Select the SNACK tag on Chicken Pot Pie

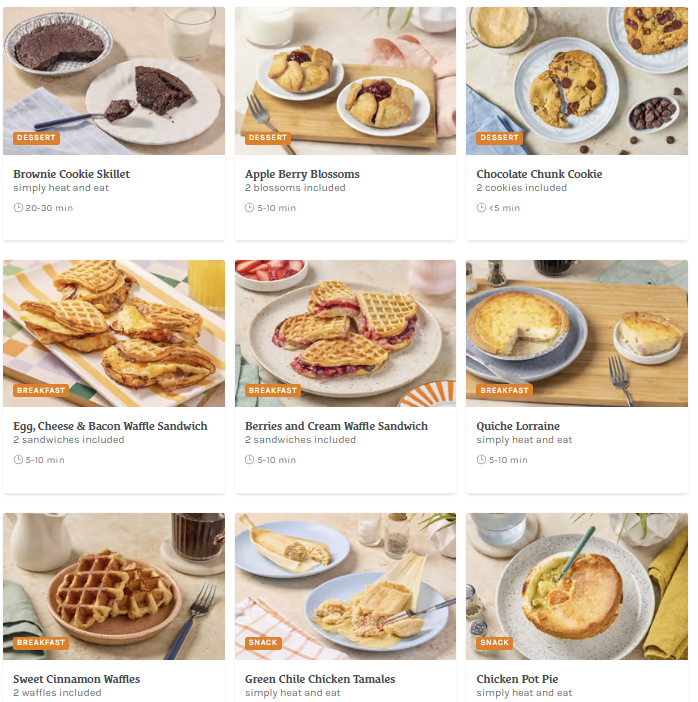click(x=494, y=643)
